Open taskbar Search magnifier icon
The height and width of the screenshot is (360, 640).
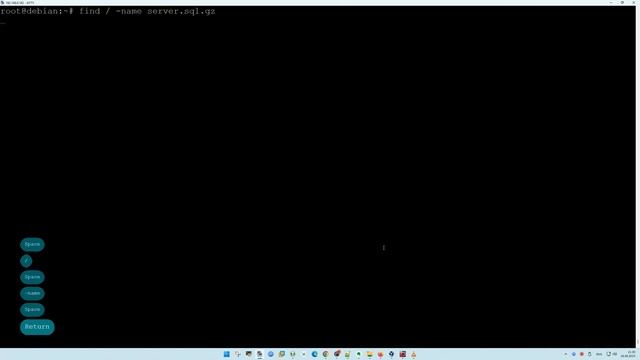pos(238,354)
